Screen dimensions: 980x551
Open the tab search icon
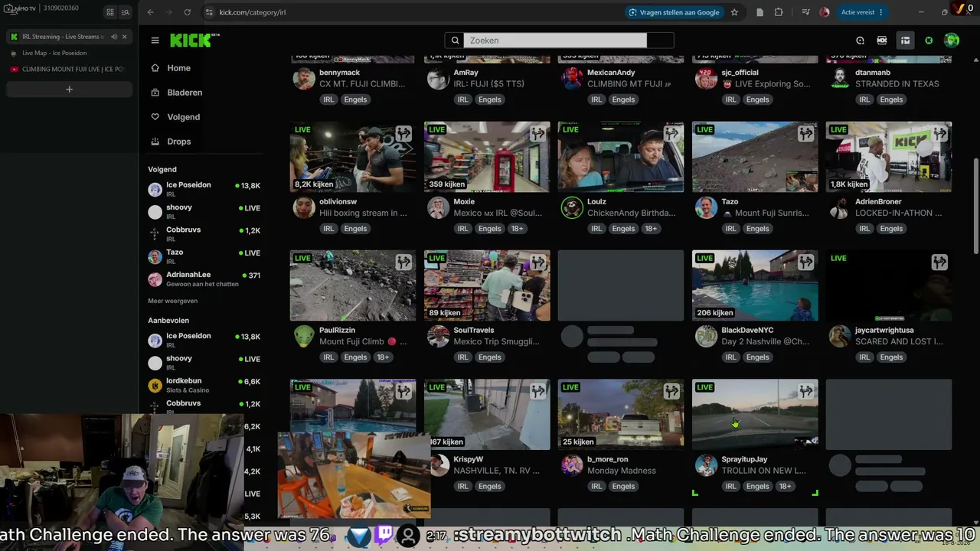point(126,12)
